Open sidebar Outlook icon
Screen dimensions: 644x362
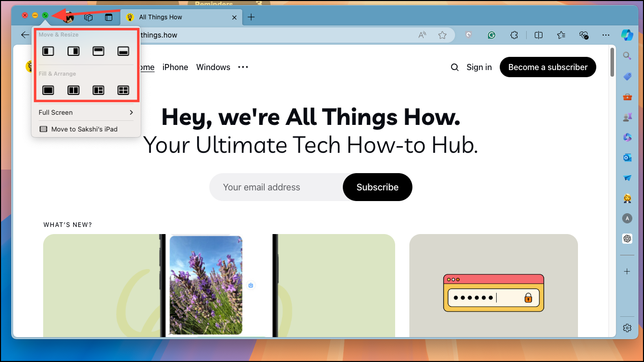pyautogui.click(x=627, y=158)
